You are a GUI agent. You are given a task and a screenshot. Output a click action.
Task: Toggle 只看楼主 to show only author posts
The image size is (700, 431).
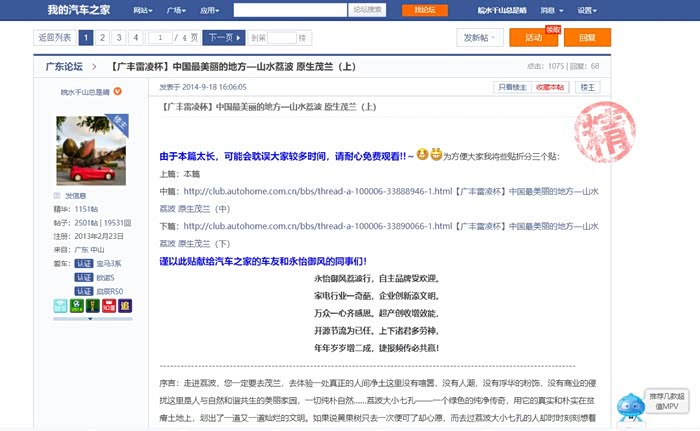click(513, 88)
